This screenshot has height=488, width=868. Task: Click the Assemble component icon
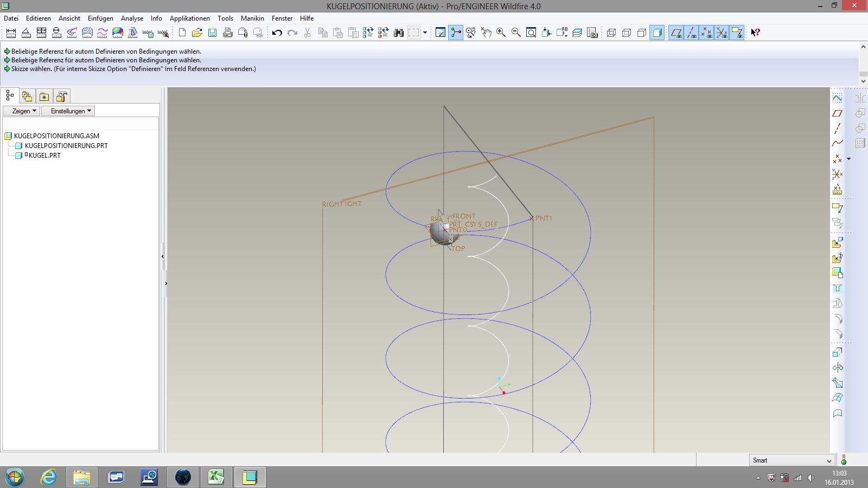pyautogui.click(x=838, y=242)
